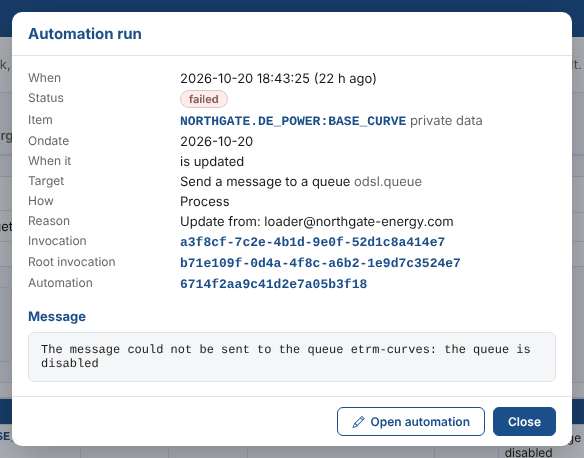This screenshot has height=458, width=584.
Task: Click the Status field label
Action: (x=46, y=98)
